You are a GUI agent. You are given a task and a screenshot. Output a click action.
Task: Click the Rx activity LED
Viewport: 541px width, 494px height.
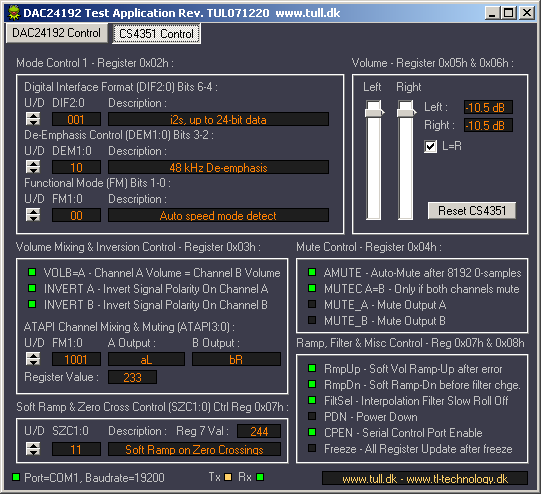click(260, 477)
